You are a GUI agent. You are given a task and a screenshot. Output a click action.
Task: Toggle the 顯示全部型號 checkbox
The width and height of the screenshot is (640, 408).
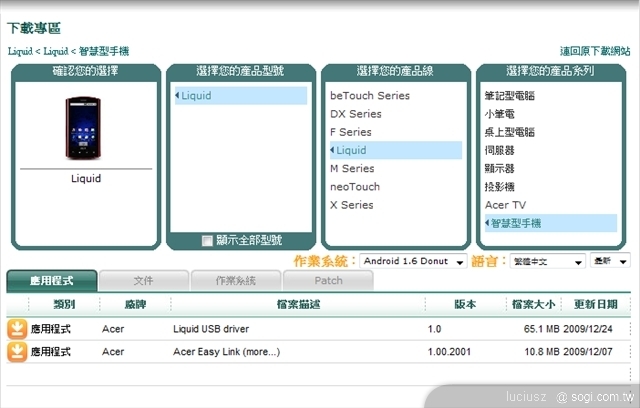click(x=207, y=241)
